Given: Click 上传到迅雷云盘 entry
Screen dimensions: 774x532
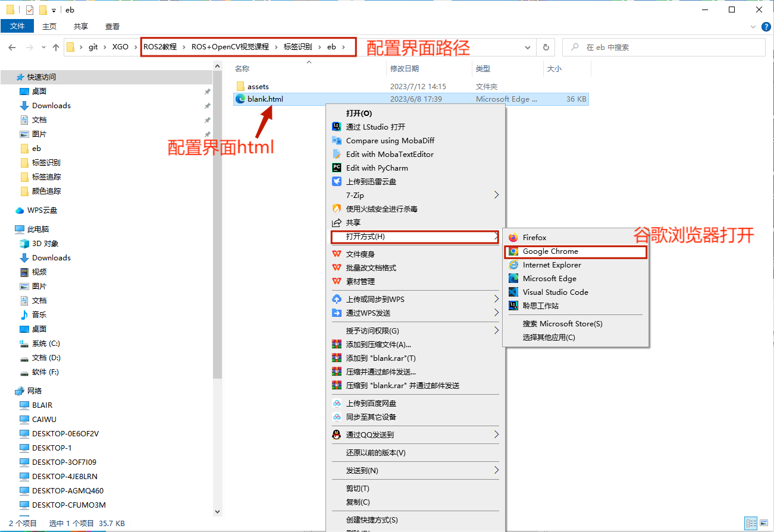Looking at the screenshot, I should pos(415,182).
